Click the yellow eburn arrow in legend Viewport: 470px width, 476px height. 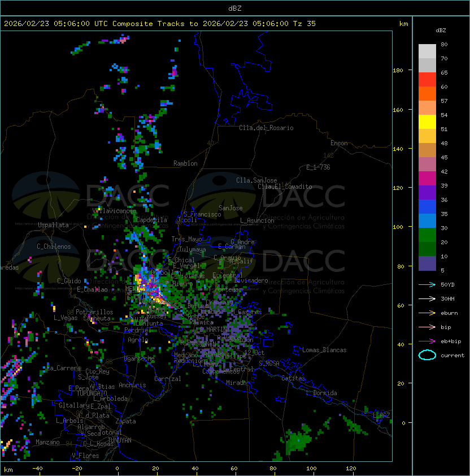click(x=427, y=313)
